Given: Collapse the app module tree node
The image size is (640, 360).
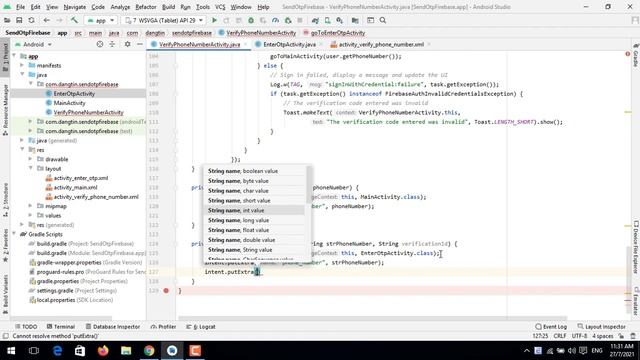Looking at the screenshot, I should [x=14, y=56].
